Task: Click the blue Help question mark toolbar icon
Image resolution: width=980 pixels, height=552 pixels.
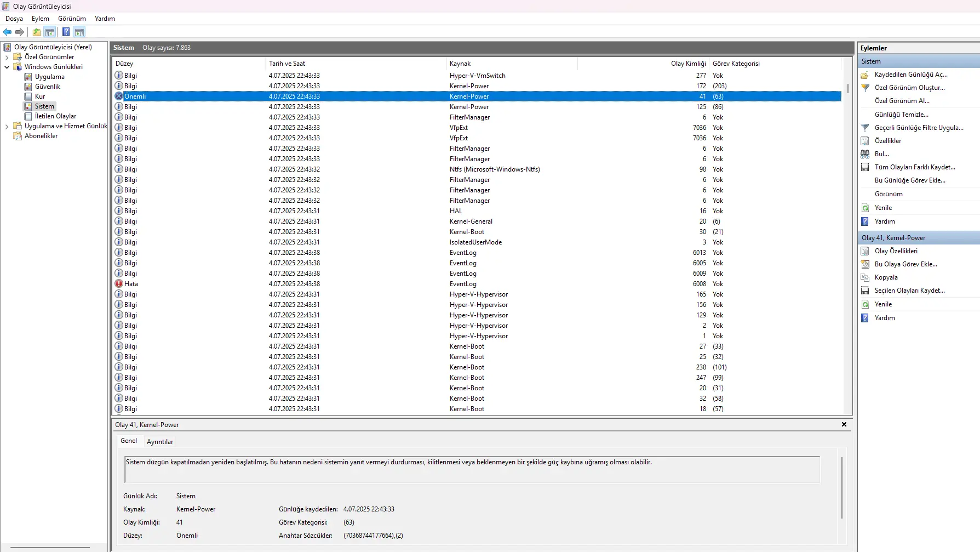Action: point(66,32)
